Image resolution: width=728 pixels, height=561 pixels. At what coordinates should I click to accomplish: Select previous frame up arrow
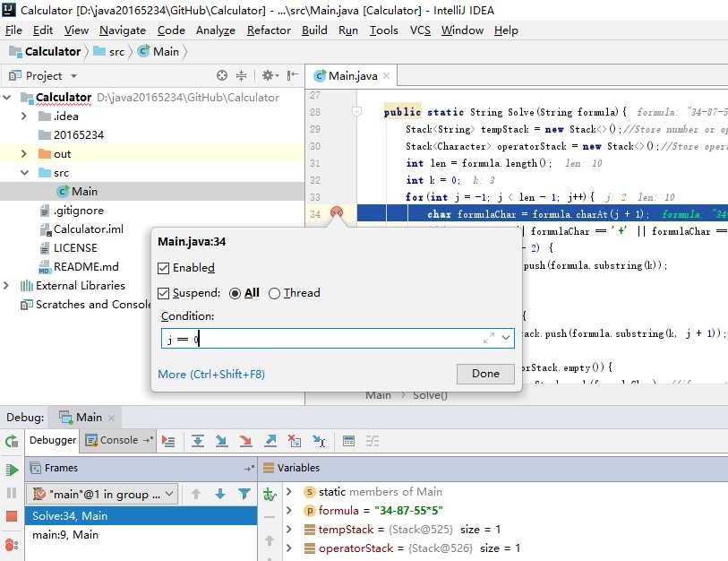pyautogui.click(x=196, y=494)
